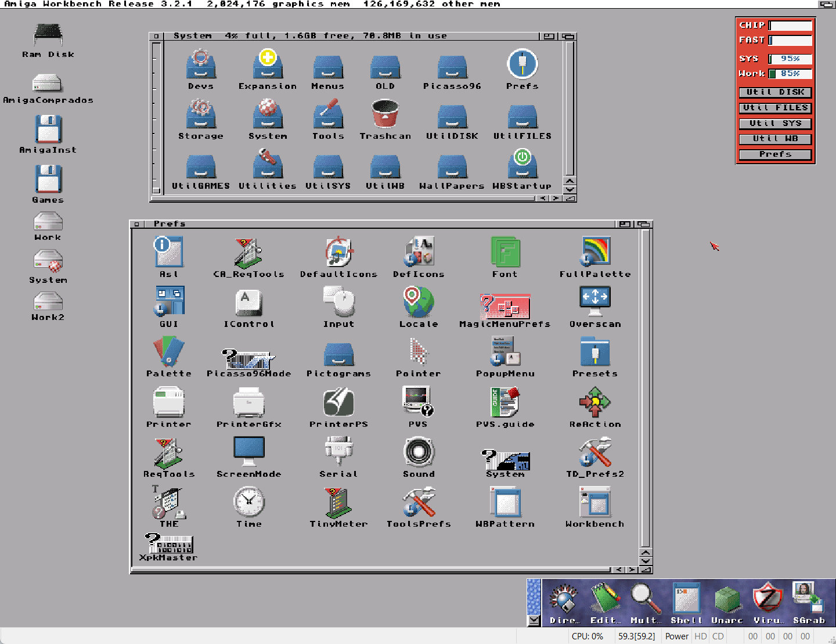Open the DefIcons prefs icon

point(419,252)
